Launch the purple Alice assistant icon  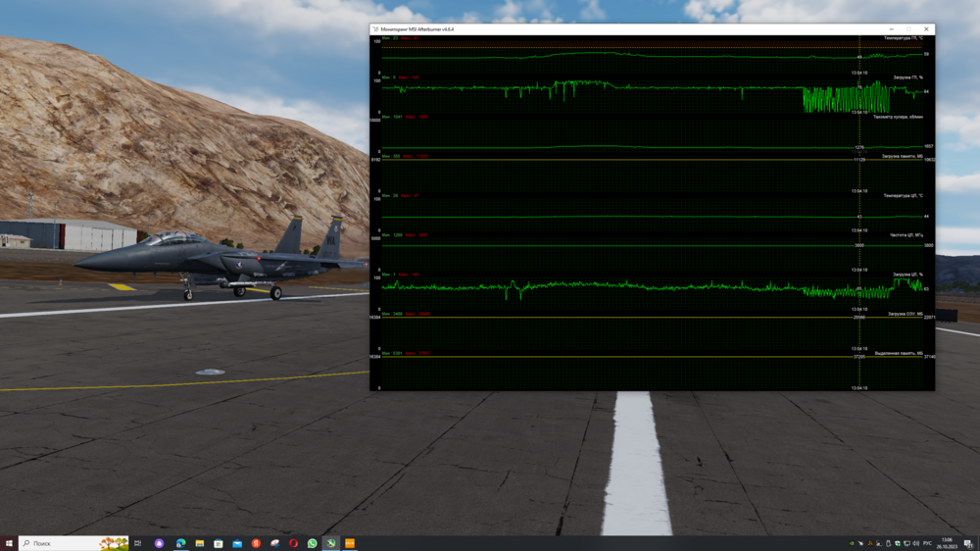[160, 543]
